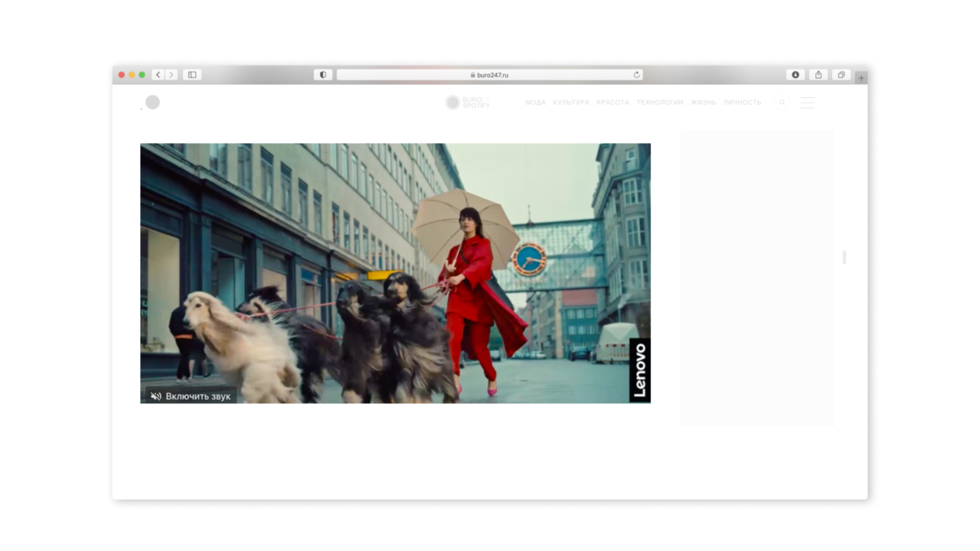Navigate to the КРАСОТА section

click(612, 103)
